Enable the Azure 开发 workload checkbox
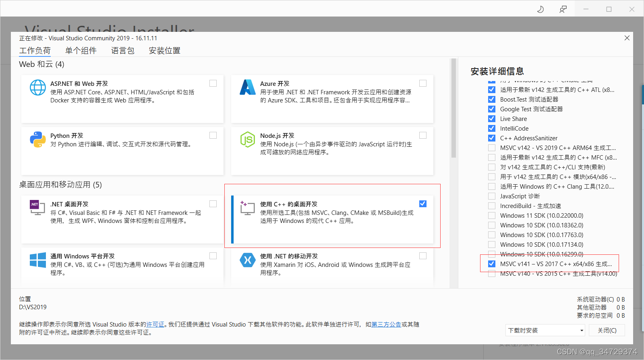644x360 pixels. pyautogui.click(x=423, y=83)
